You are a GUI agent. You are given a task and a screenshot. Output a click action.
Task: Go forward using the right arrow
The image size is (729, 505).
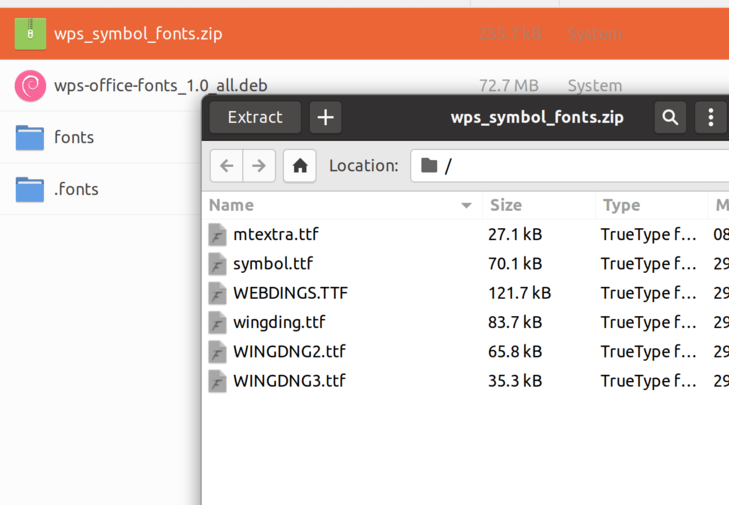(259, 166)
